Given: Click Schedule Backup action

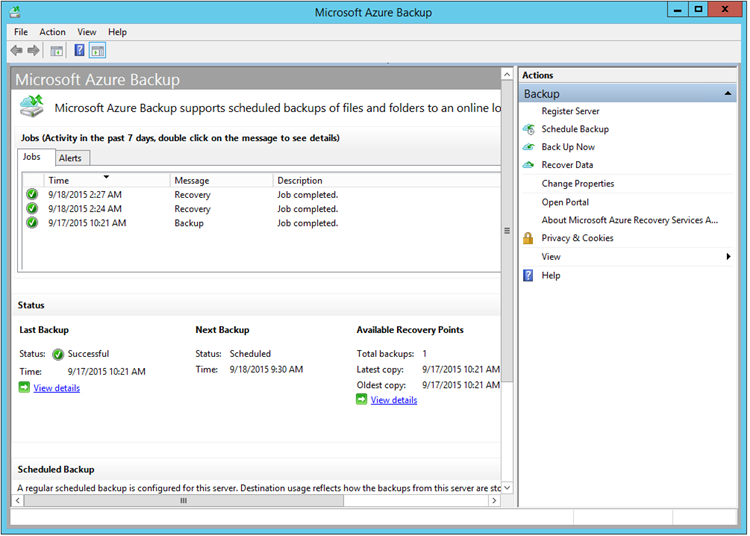Looking at the screenshot, I should point(575,129).
